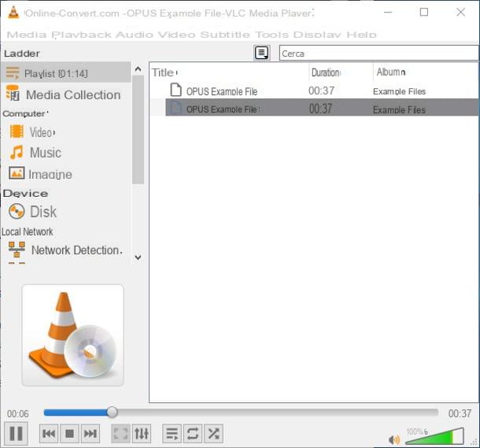Click the Playlist list icon
Screen dimensions: 480x448
coord(13,73)
